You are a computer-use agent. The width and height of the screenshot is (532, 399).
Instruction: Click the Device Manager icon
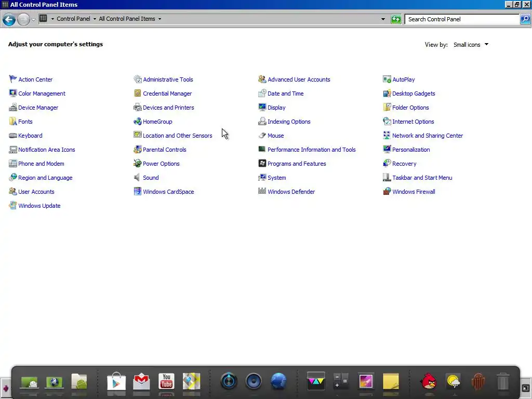tap(13, 107)
